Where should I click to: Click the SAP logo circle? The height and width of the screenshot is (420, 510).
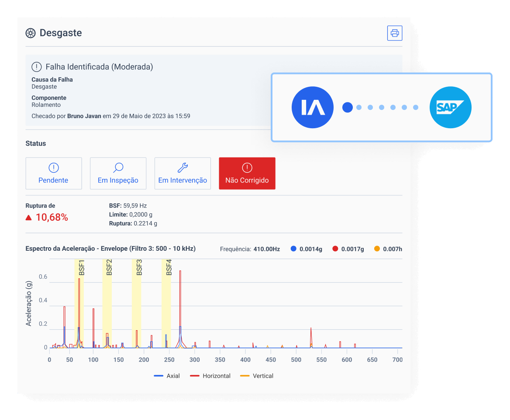(x=450, y=107)
